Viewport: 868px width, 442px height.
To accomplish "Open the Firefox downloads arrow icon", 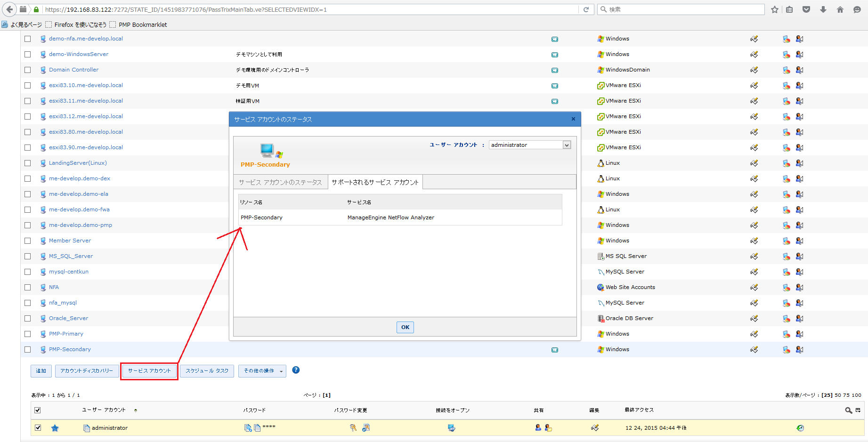I will (x=823, y=9).
